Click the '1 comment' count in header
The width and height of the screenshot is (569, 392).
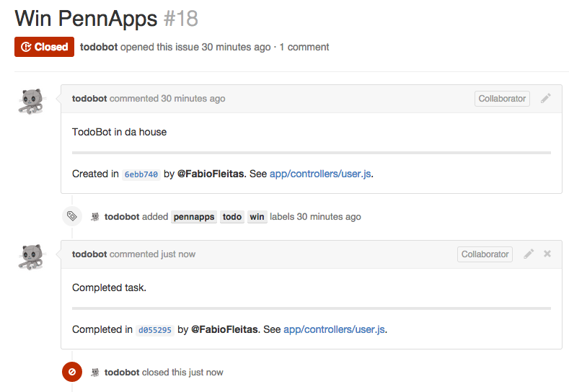click(x=304, y=47)
